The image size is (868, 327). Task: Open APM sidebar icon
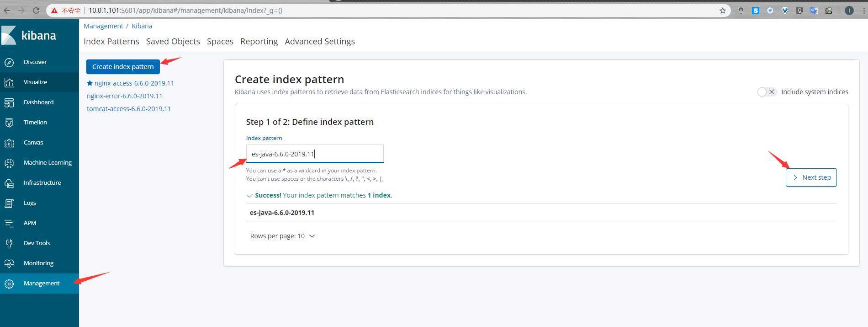point(9,223)
